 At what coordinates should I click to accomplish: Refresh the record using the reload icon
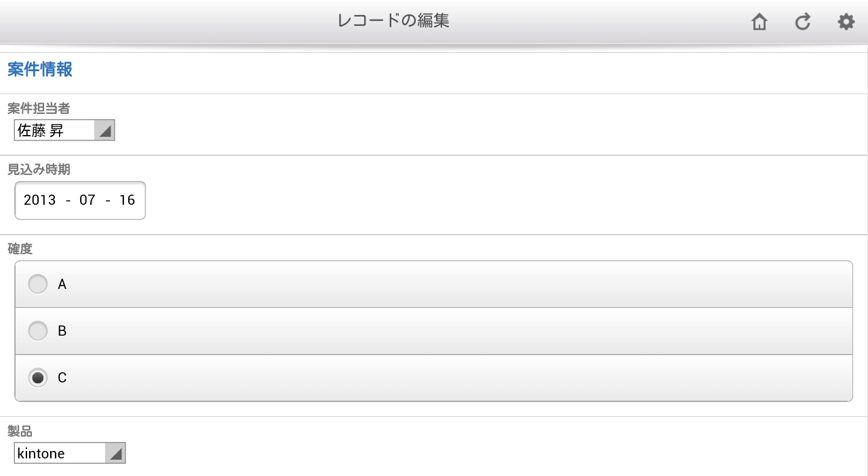[802, 22]
